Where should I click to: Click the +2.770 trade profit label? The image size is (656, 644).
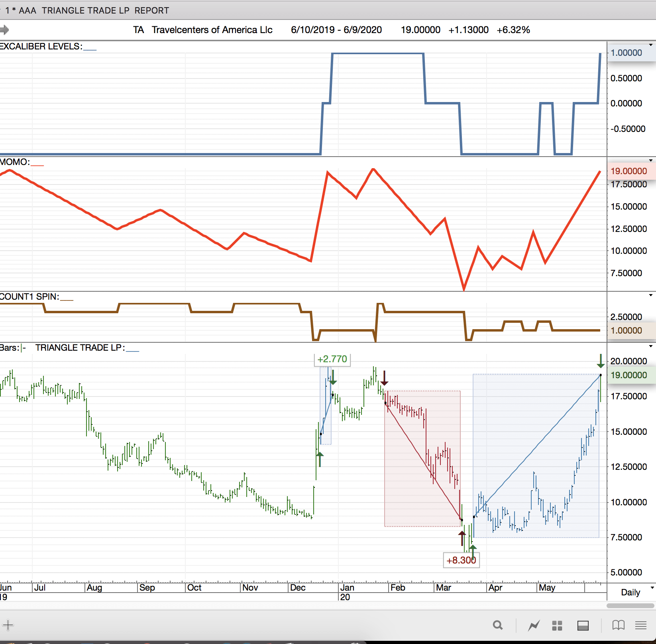point(332,359)
